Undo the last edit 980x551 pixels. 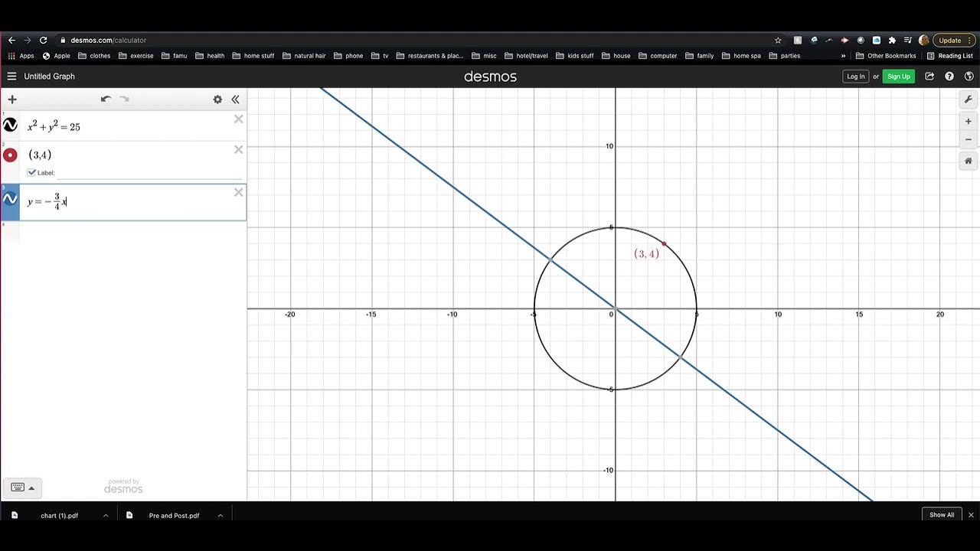tap(106, 99)
